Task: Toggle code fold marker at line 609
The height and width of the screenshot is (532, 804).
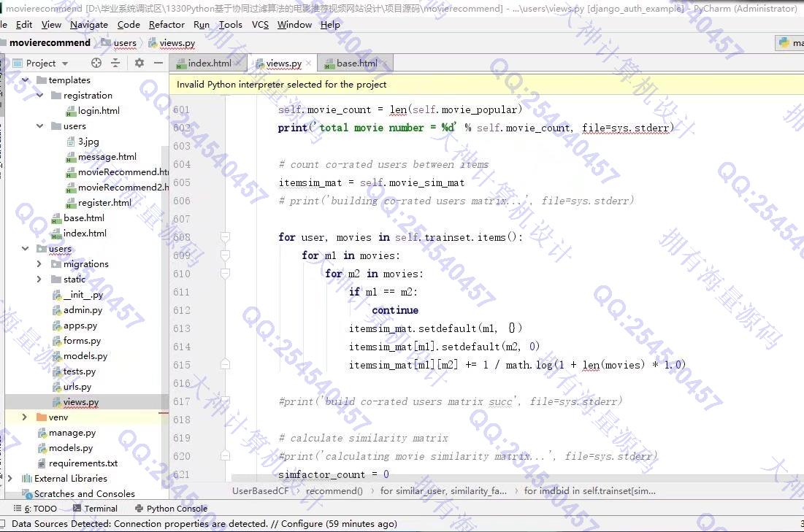Action: (x=225, y=255)
